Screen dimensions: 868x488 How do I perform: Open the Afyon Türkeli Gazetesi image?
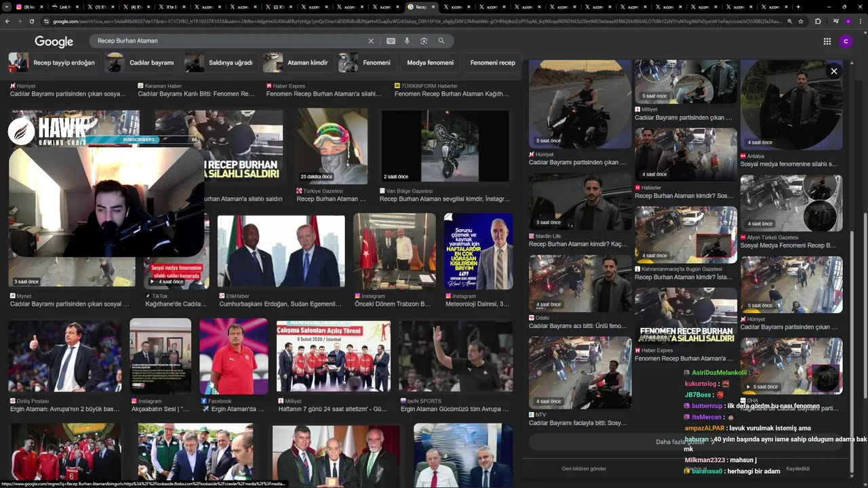pos(791,203)
